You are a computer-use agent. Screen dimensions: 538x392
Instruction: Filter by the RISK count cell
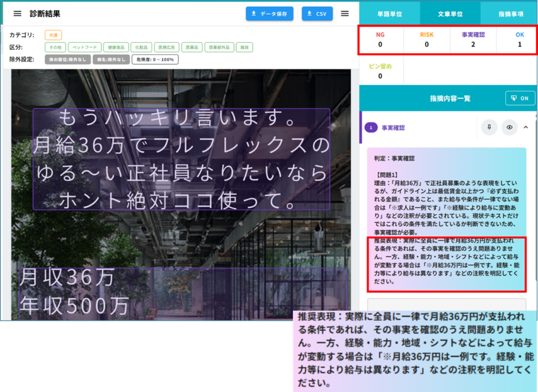click(x=427, y=39)
